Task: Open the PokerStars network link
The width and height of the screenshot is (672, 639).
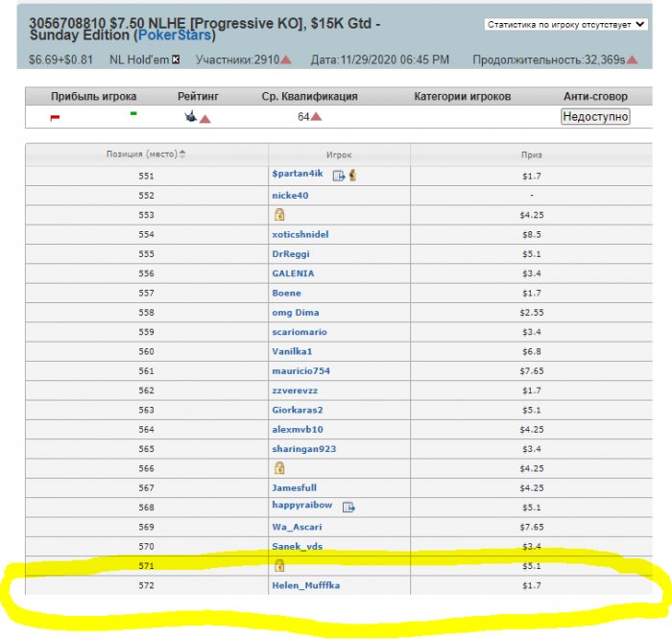Action: [x=175, y=35]
